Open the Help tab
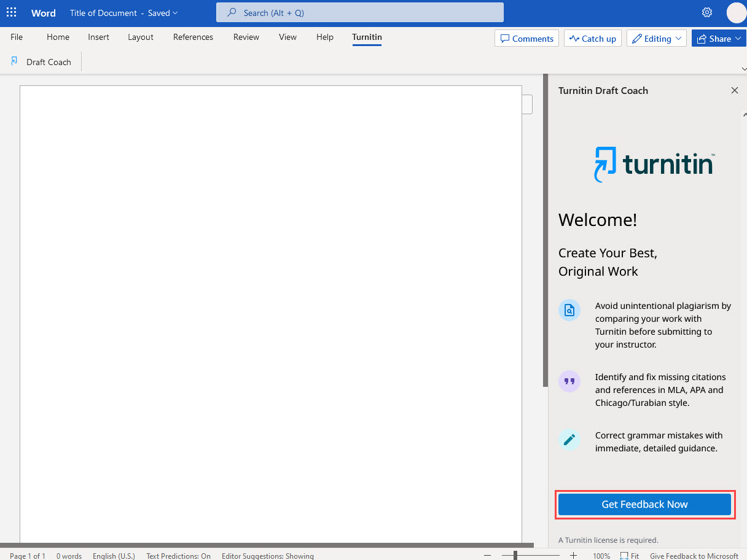The image size is (747, 560). (325, 37)
